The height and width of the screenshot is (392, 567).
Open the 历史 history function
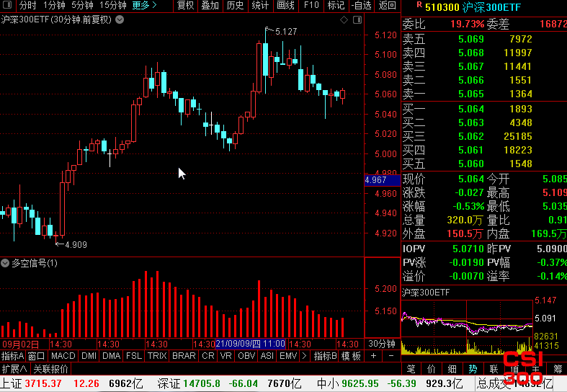[x=235, y=5]
